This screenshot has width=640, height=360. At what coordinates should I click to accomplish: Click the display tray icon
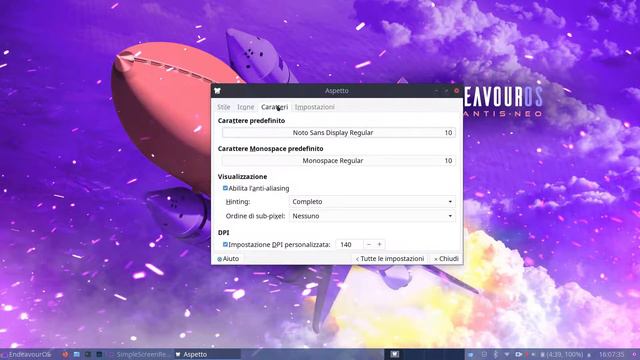[484, 354]
